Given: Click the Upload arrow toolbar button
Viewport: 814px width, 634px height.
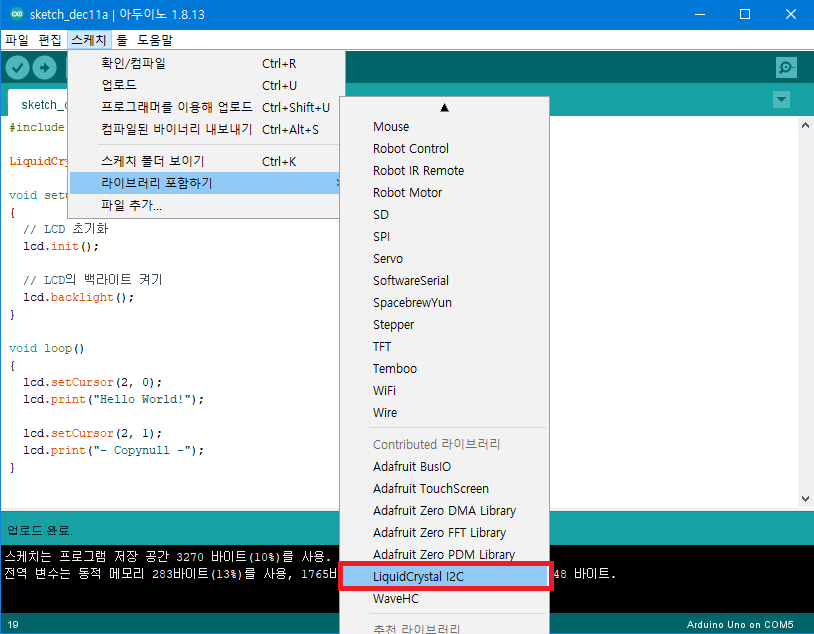Looking at the screenshot, I should pos(45,68).
